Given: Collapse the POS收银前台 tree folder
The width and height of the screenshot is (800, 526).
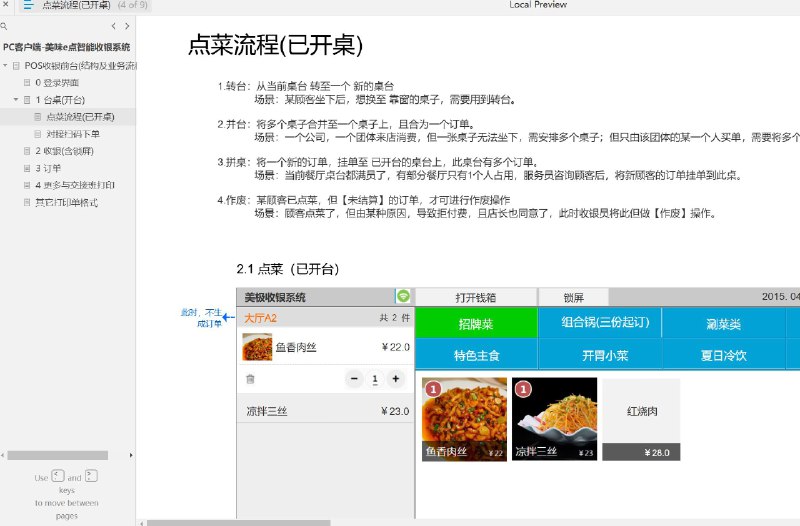Looking at the screenshot, I should coord(5,66).
